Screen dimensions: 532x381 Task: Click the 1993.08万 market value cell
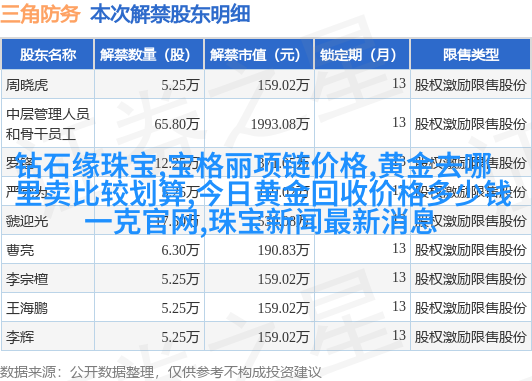259,124
